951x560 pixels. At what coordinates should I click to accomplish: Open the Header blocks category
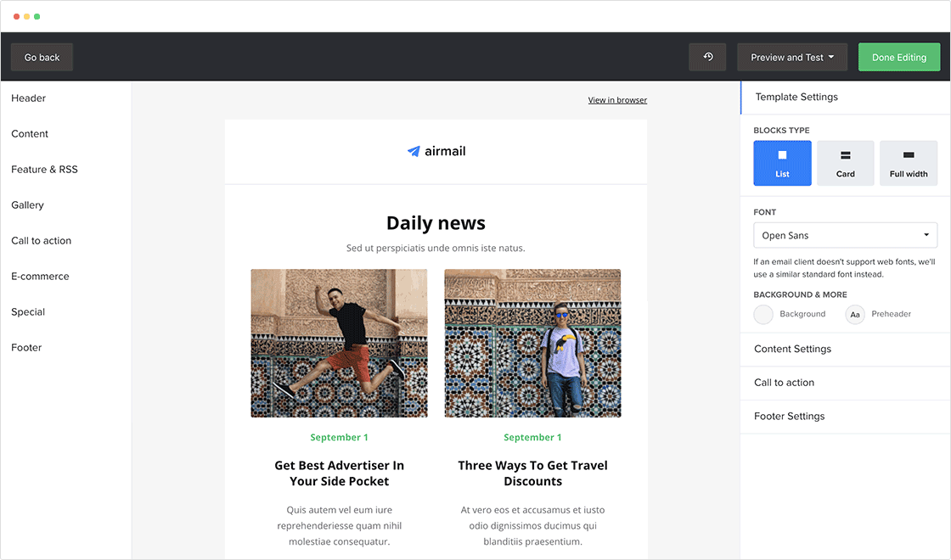click(29, 98)
